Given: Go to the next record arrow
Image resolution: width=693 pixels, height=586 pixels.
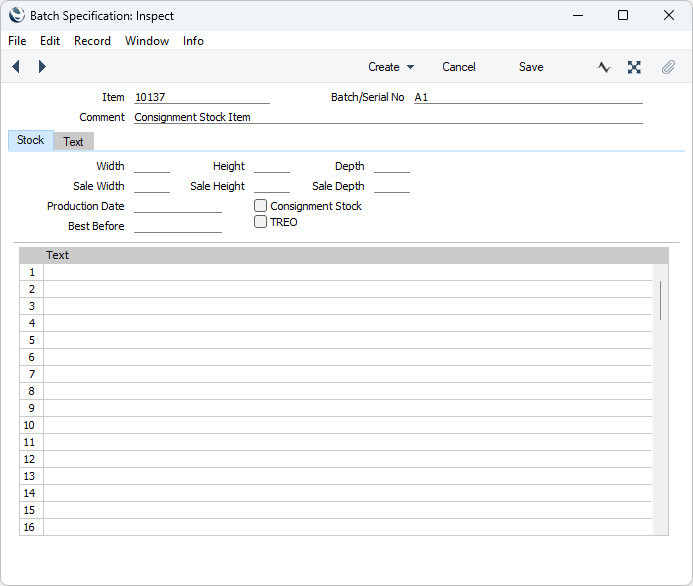Looking at the screenshot, I should pyautogui.click(x=42, y=67).
